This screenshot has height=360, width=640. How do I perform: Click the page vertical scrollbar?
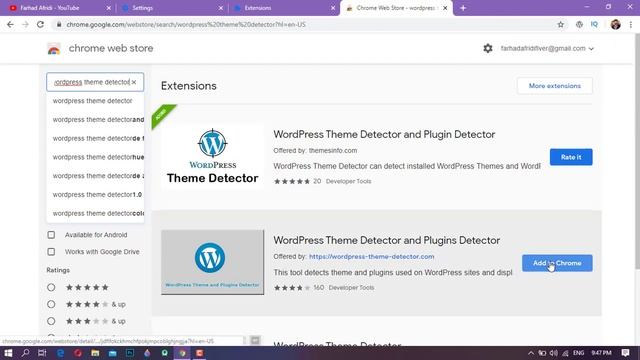[637, 151]
